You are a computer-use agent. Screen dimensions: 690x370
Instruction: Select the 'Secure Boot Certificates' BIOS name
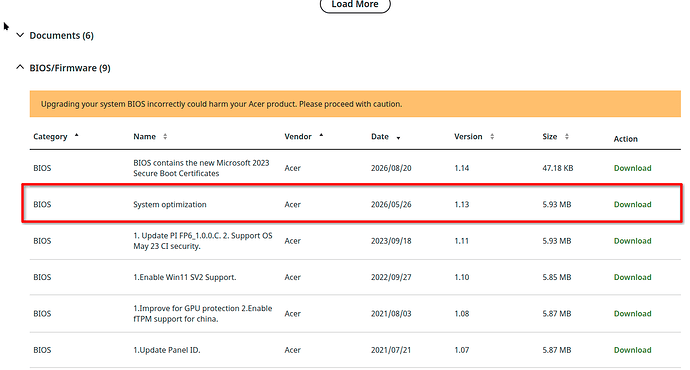pyautogui.click(x=201, y=168)
